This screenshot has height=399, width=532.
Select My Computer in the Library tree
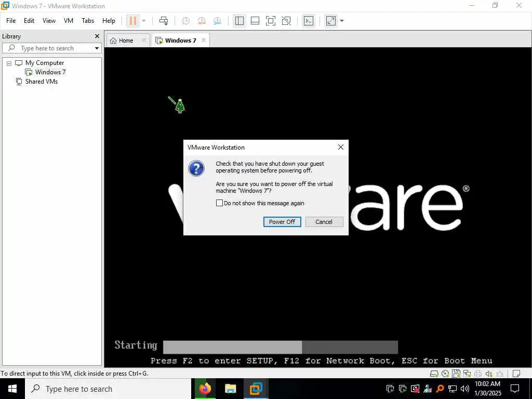[x=45, y=63]
